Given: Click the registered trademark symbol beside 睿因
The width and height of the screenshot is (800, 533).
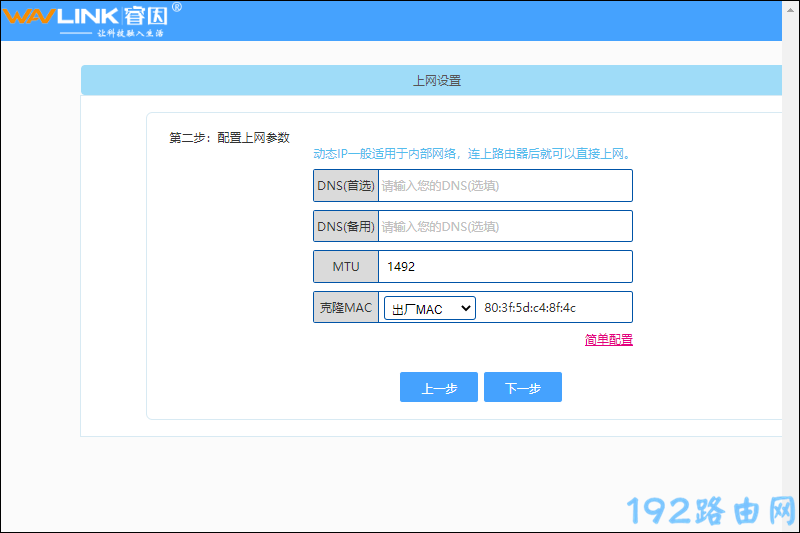Looking at the screenshot, I should pyautogui.click(x=177, y=8).
